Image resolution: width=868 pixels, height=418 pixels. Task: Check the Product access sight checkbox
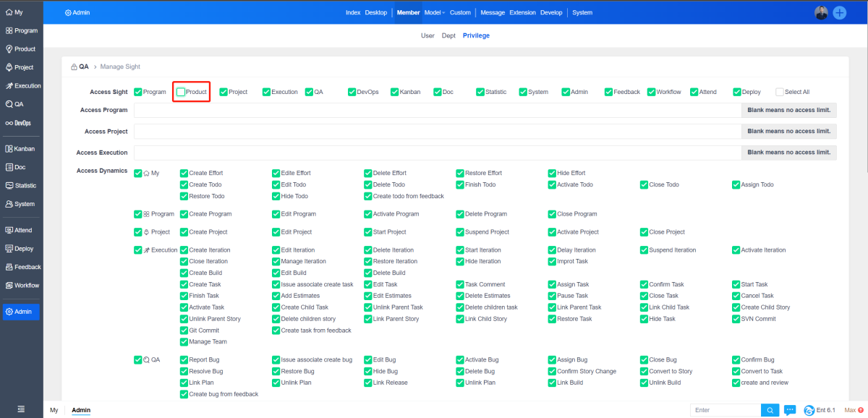[181, 93]
